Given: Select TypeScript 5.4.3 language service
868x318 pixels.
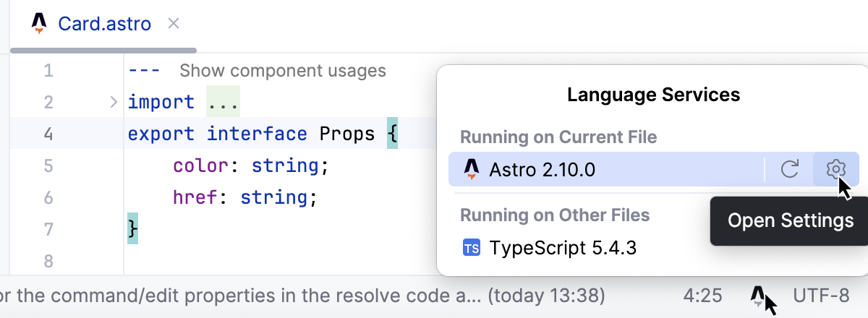Looking at the screenshot, I should [x=563, y=249].
